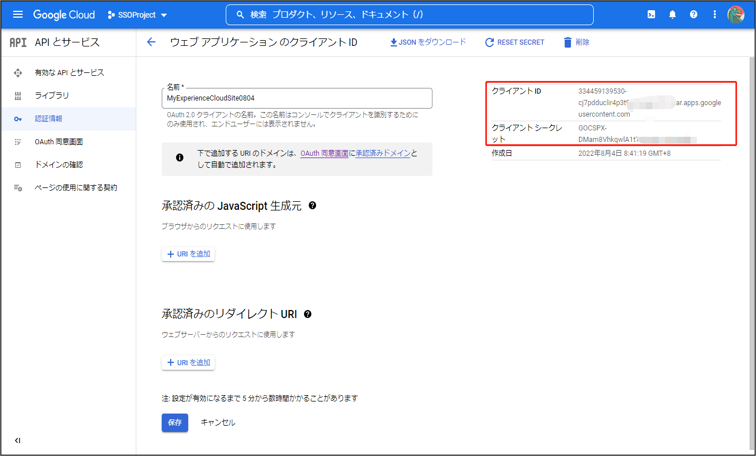This screenshot has width=756, height=456.
Task: Show help for リダイレクト URI section
Action: [x=307, y=314]
